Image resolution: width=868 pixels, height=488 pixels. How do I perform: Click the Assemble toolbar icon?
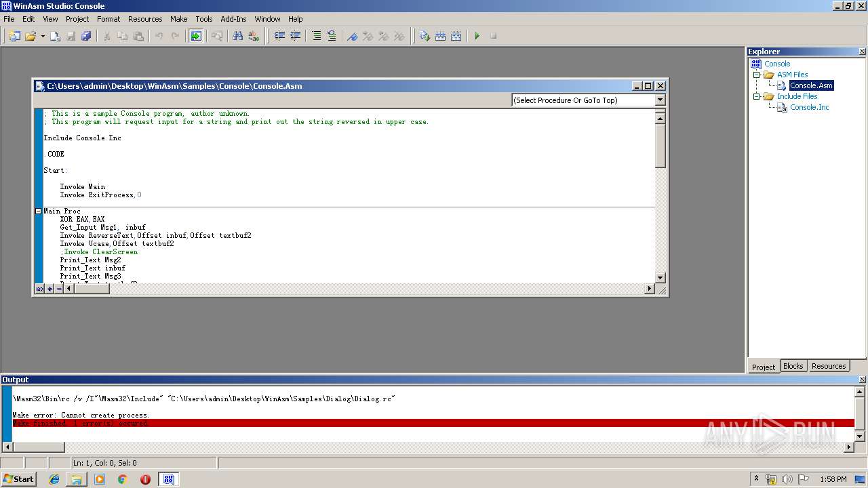(x=425, y=36)
